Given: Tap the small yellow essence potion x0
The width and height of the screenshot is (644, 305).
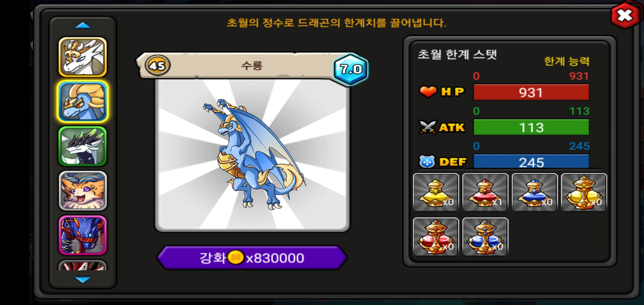Looking at the screenshot, I should click(436, 192).
